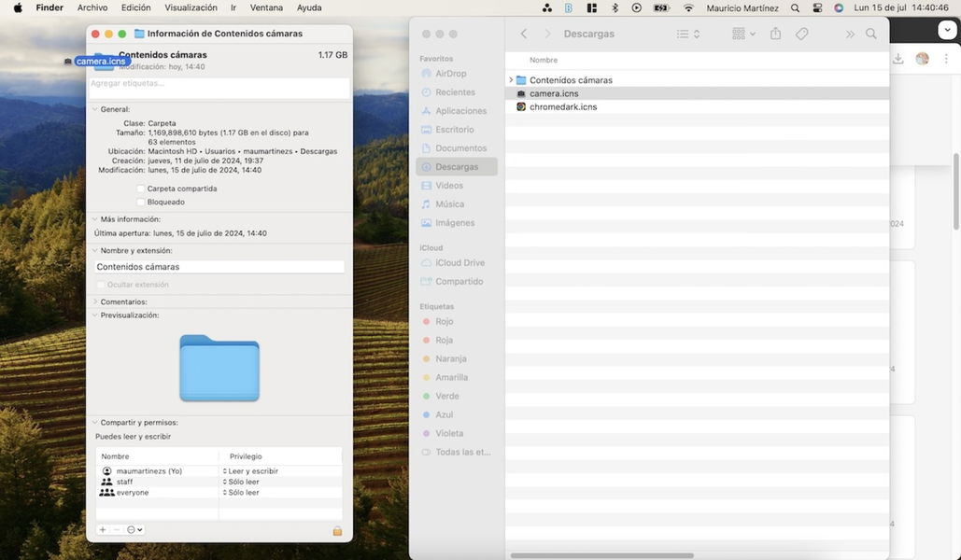
Task: Click the Share icon in Finder toolbar
Action: pos(775,34)
